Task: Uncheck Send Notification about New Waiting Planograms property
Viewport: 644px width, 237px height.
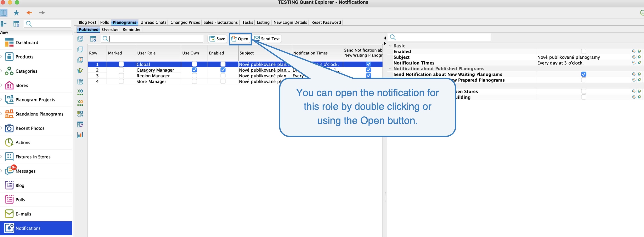Action: (x=583, y=74)
